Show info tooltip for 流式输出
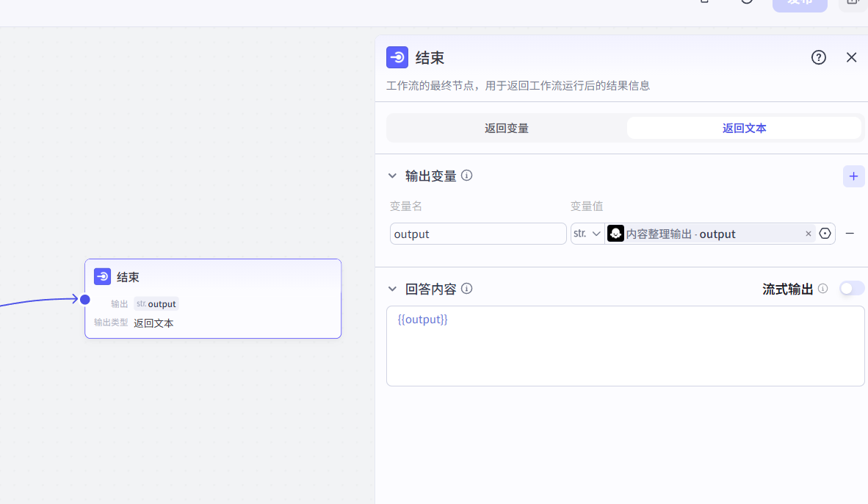The image size is (868, 504). pos(822,289)
